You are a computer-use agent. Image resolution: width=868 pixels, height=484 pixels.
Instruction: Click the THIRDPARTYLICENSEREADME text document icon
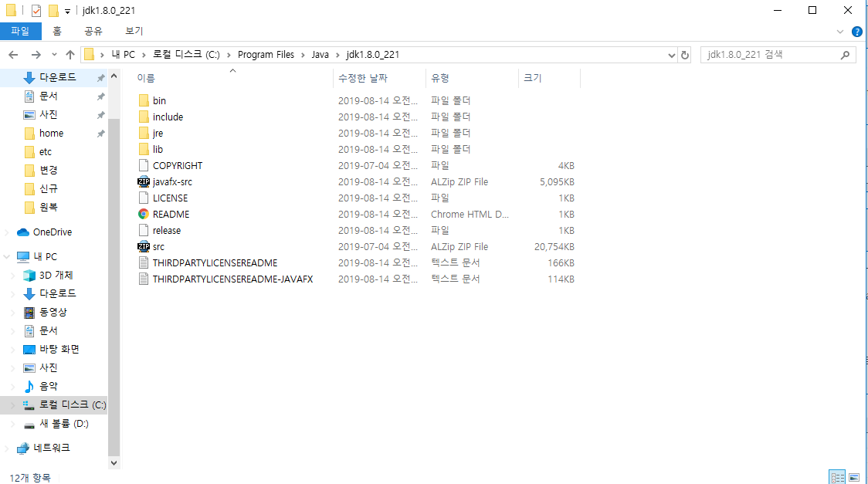coord(144,262)
